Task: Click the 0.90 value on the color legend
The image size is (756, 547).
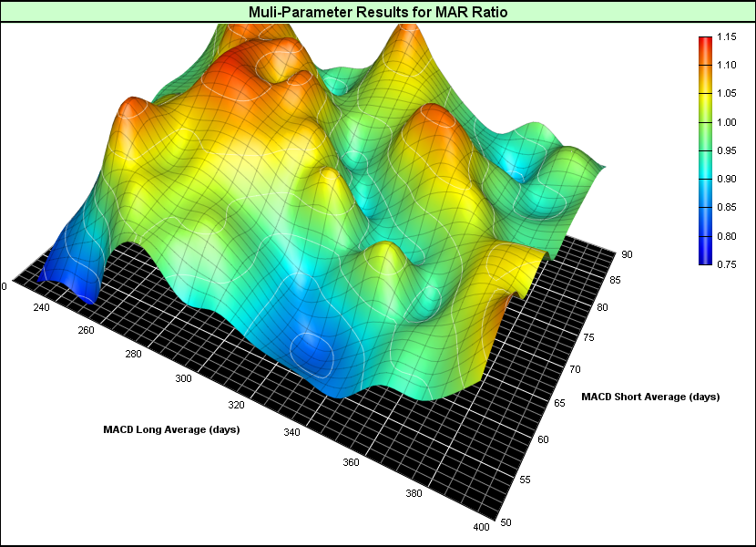Action: click(726, 180)
